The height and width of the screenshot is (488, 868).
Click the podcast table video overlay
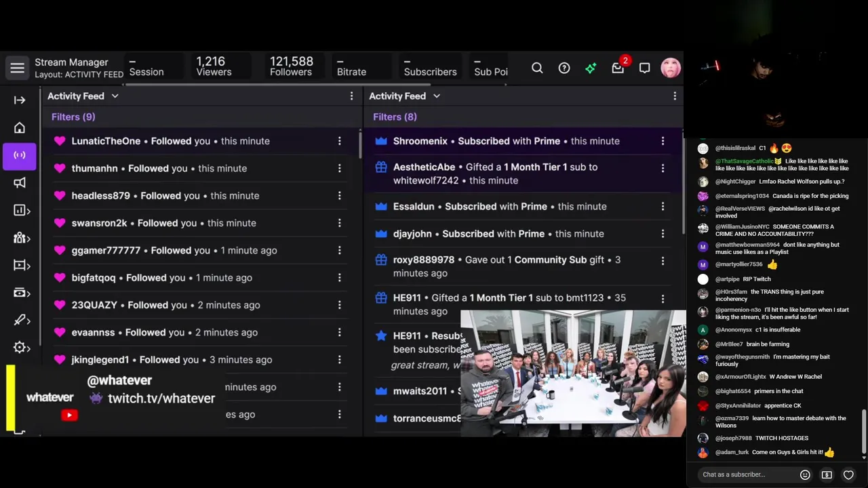pyautogui.click(x=573, y=373)
